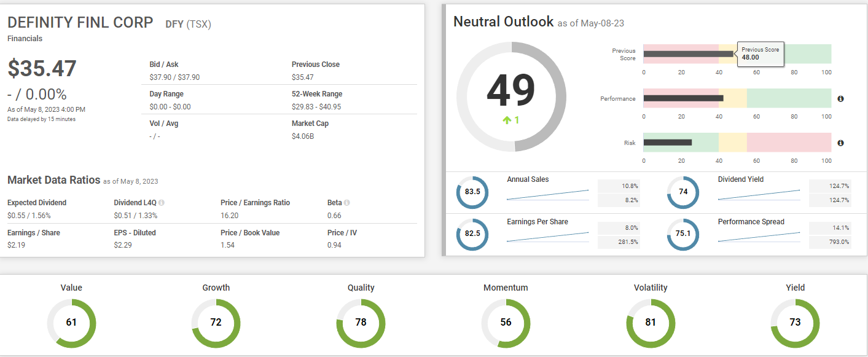Click the Price / Earnings Ratio value 16.20
Screen dimensions: 868x357
[x=229, y=216]
